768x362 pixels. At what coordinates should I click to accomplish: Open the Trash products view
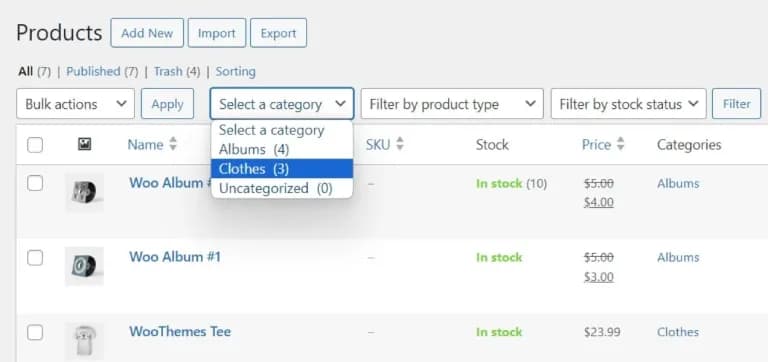tap(168, 72)
